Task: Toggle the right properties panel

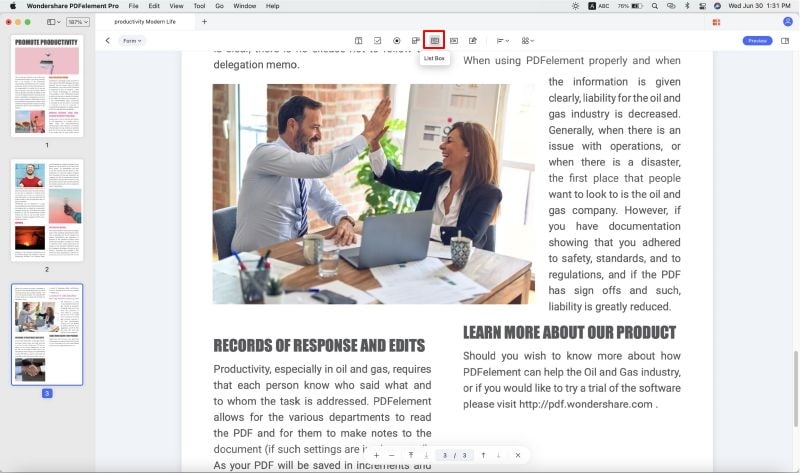Action: point(785,41)
